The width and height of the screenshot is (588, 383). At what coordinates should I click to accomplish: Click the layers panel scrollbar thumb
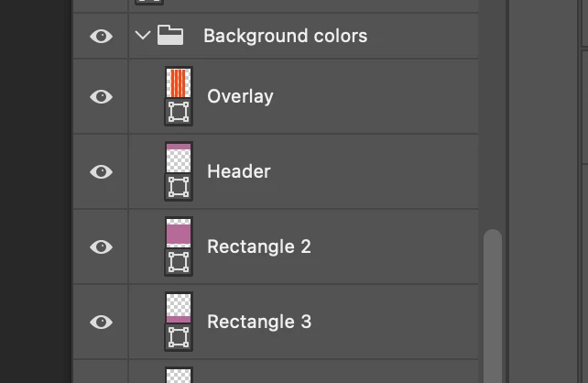coord(493,302)
